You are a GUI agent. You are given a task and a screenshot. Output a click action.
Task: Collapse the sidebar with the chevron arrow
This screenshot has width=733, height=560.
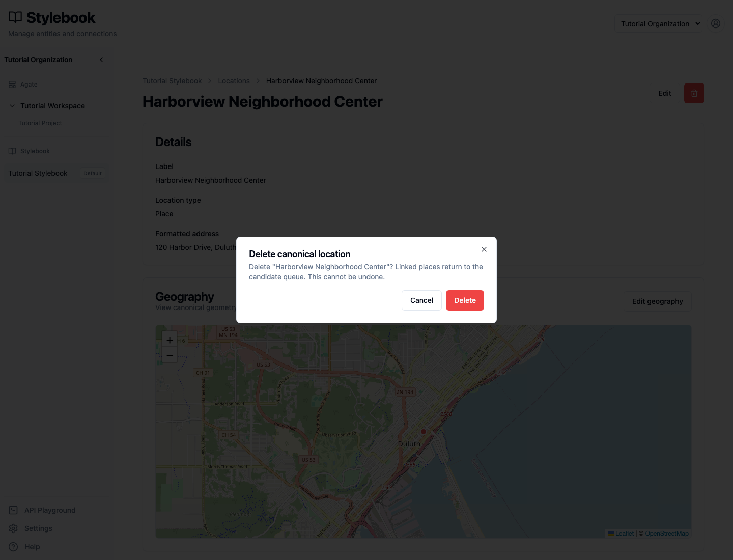point(101,60)
